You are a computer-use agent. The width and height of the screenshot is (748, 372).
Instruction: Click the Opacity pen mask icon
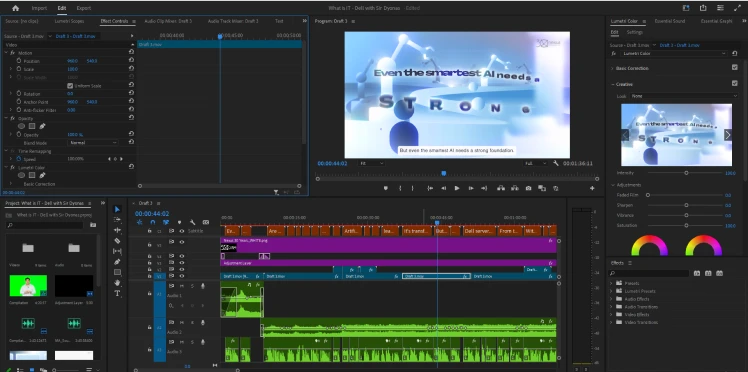[42, 126]
